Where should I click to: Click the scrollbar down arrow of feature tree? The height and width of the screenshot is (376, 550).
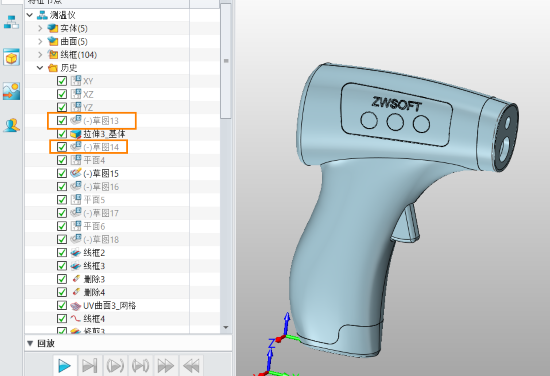(x=226, y=327)
